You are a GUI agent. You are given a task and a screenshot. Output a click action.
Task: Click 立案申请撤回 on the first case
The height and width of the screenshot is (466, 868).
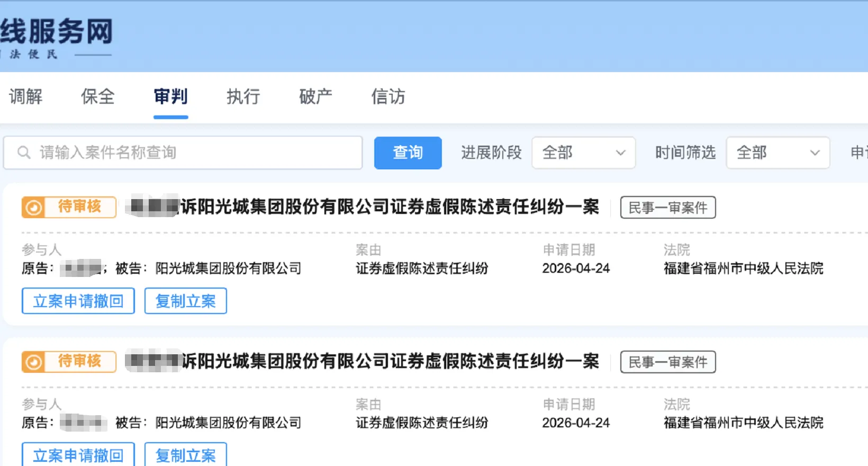78,301
